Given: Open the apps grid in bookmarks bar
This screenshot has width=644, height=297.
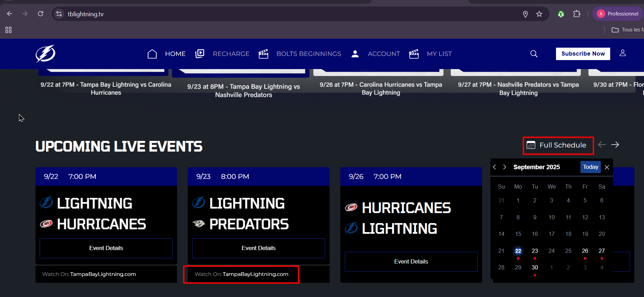Looking at the screenshot, I should [x=9, y=30].
